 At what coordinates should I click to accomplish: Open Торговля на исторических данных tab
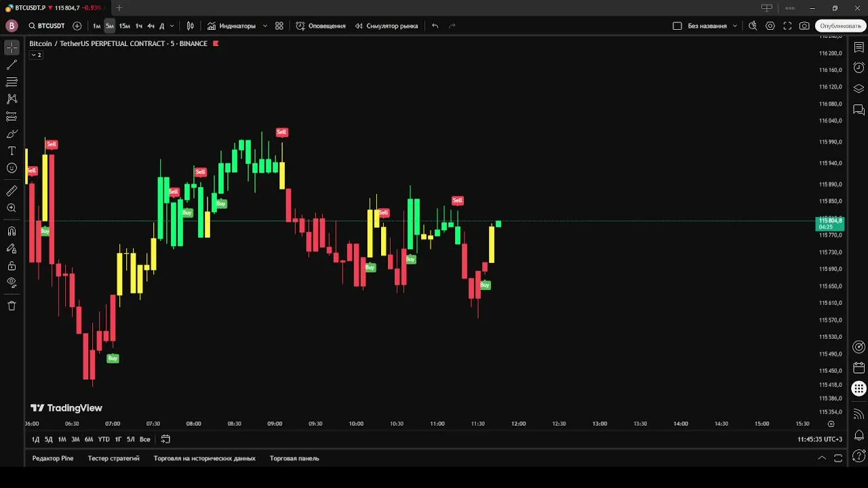[x=205, y=458]
